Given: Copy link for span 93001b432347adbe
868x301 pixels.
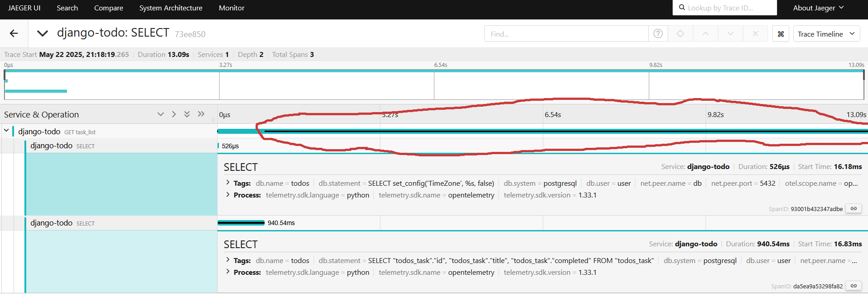Looking at the screenshot, I should pyautogui.click(x=854, y=209).
